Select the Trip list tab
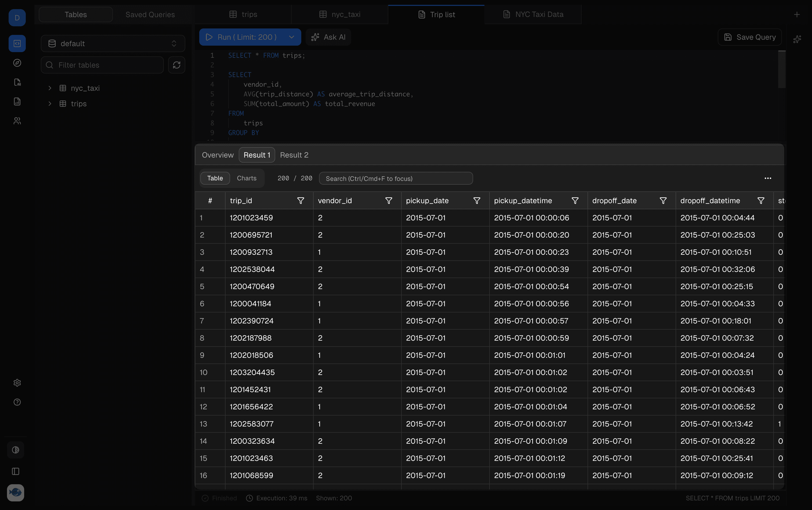This screenshot has height=510, width=812. click(x=436, y=14)
